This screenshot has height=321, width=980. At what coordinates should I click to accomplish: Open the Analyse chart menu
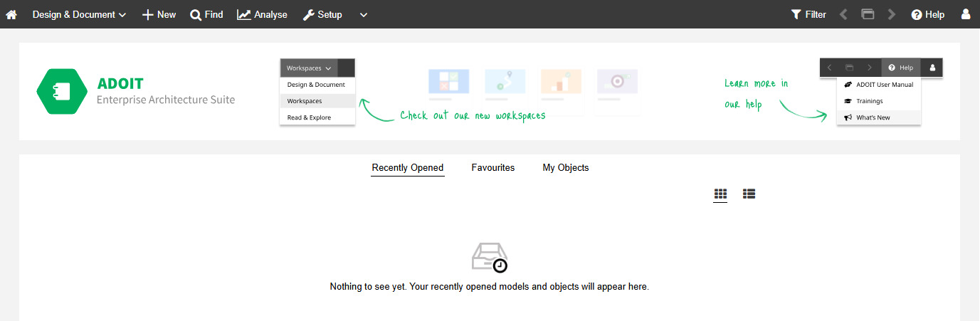262,14
